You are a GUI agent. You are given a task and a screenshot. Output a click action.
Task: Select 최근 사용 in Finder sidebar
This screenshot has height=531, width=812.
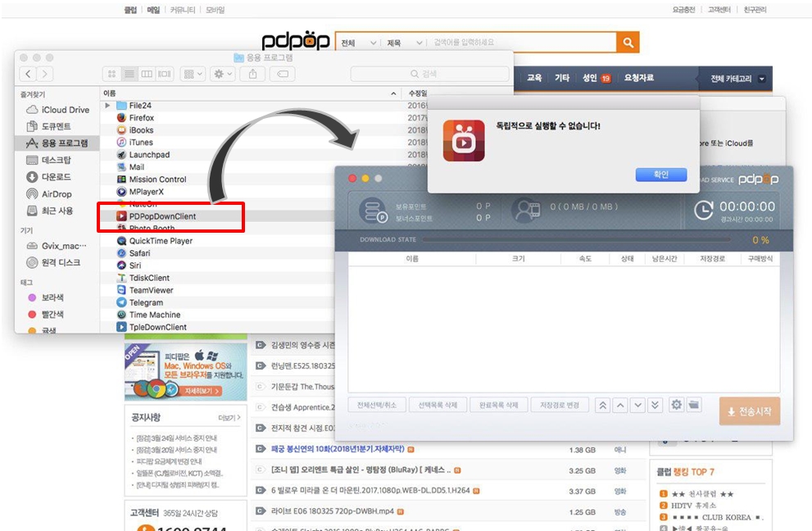(50, 211)
